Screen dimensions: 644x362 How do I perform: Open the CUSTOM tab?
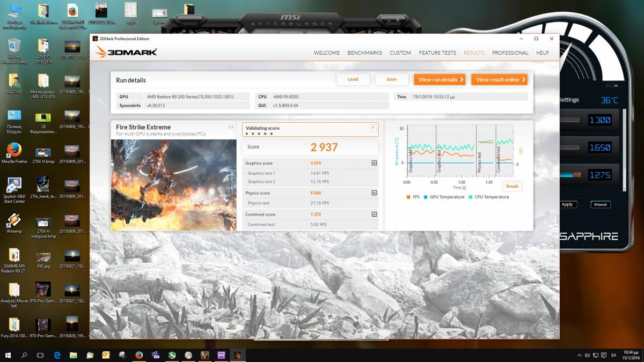400,53
